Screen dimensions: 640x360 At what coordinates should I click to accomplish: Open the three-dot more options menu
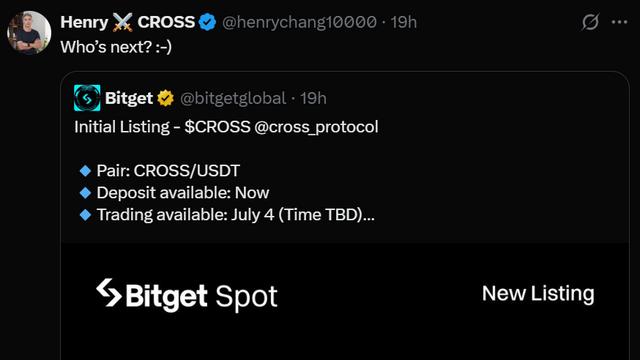(x=619, y=22)
